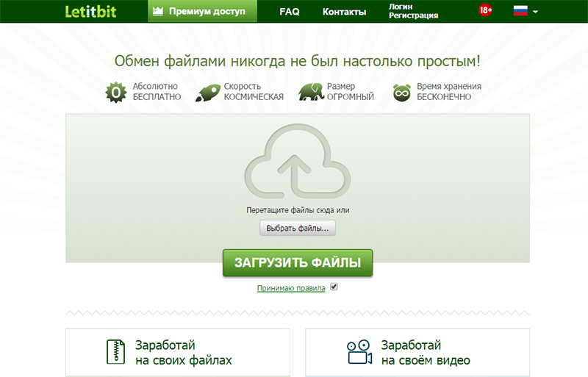This screenshot has height=377, width=588.
Task: Click the ЗАГРУЗИТЬ ФАЙЛЫ button
Action: point(298,262)
